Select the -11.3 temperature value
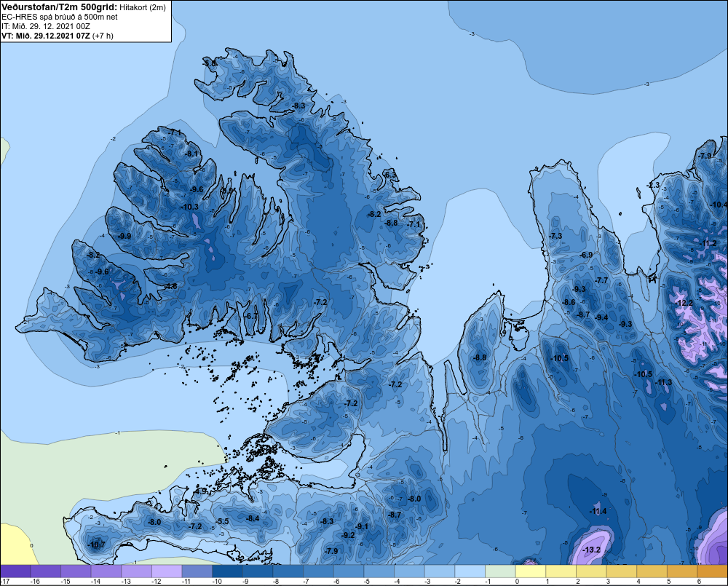 (663, 382)
